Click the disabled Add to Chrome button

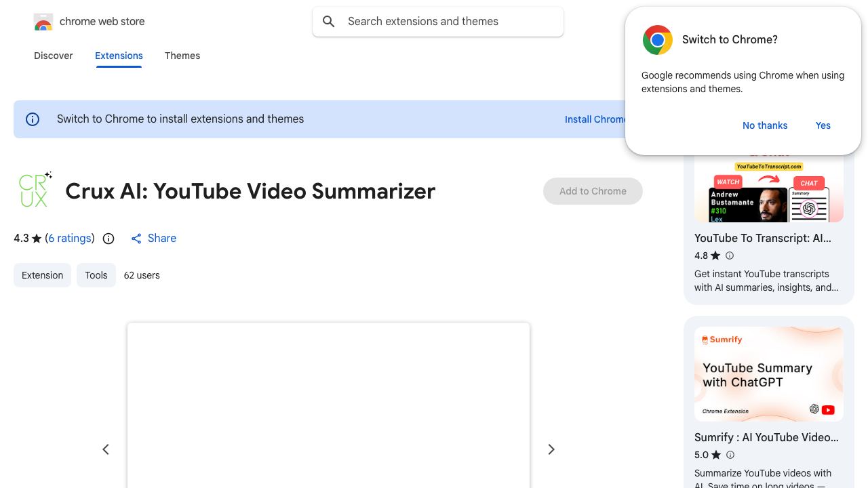[593, 191]
